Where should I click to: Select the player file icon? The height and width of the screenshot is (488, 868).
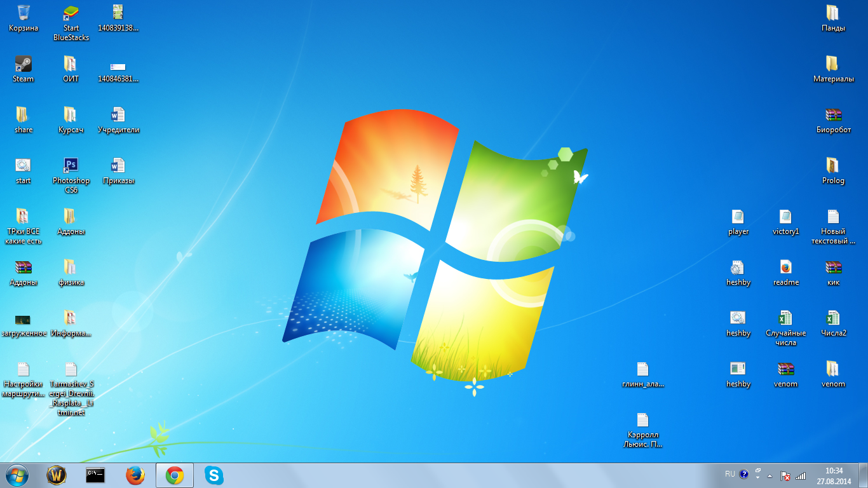[738, 221]
